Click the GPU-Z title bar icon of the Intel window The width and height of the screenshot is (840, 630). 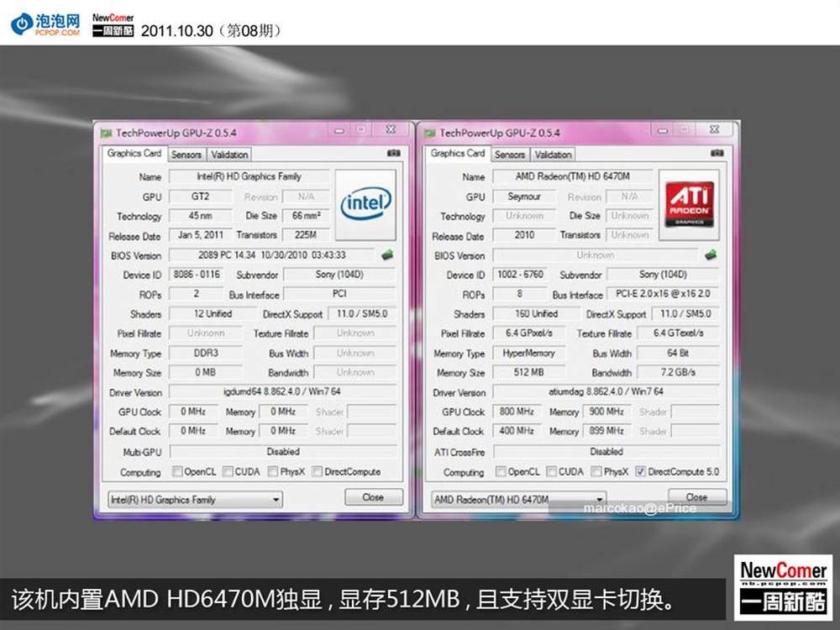106,133
